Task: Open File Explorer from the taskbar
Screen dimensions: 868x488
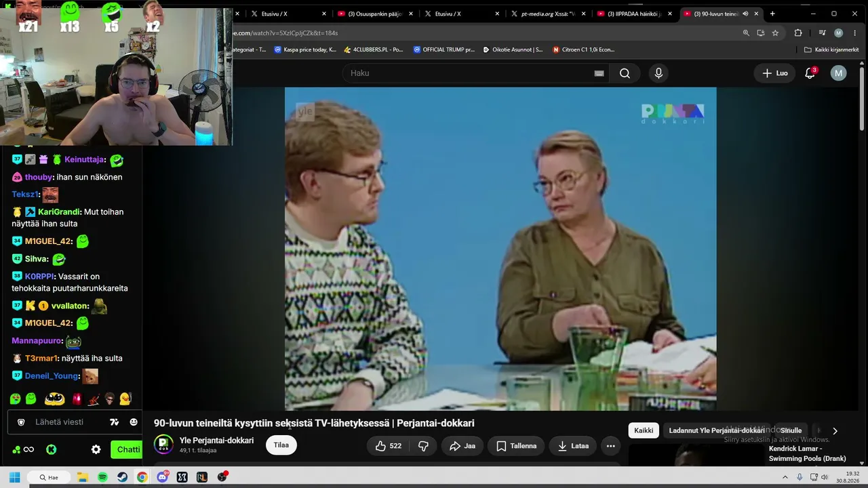Action: coord(82,477)
